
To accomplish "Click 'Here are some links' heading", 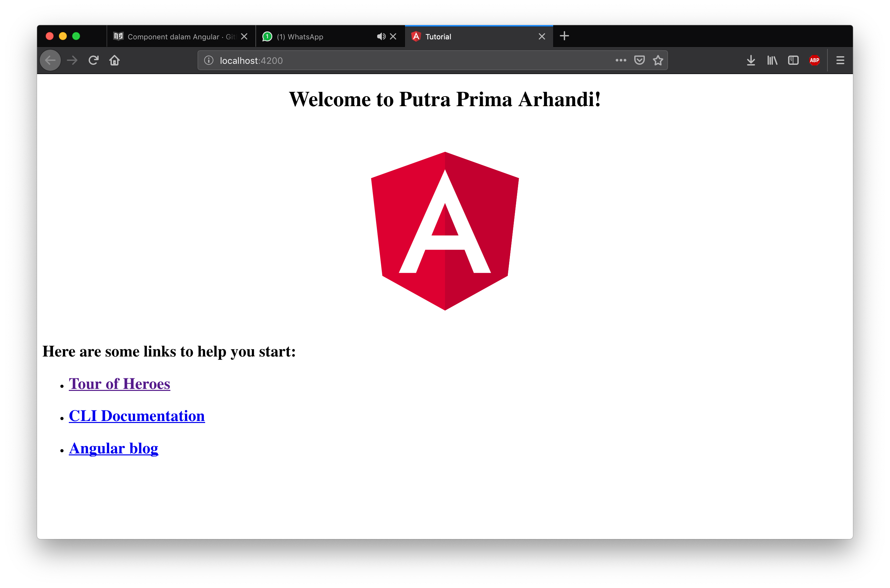I will tap(169, 351).
